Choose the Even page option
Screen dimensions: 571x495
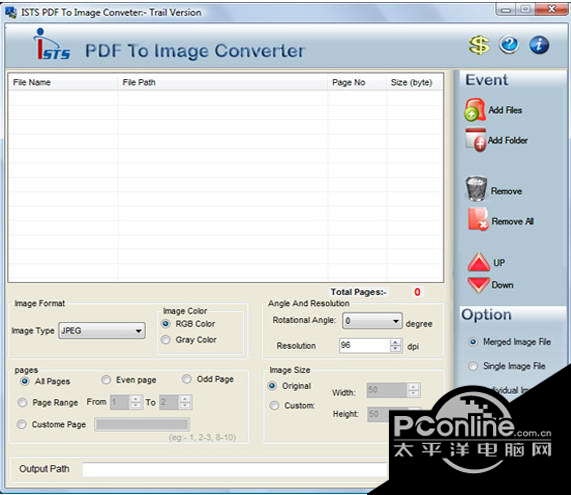106,380
